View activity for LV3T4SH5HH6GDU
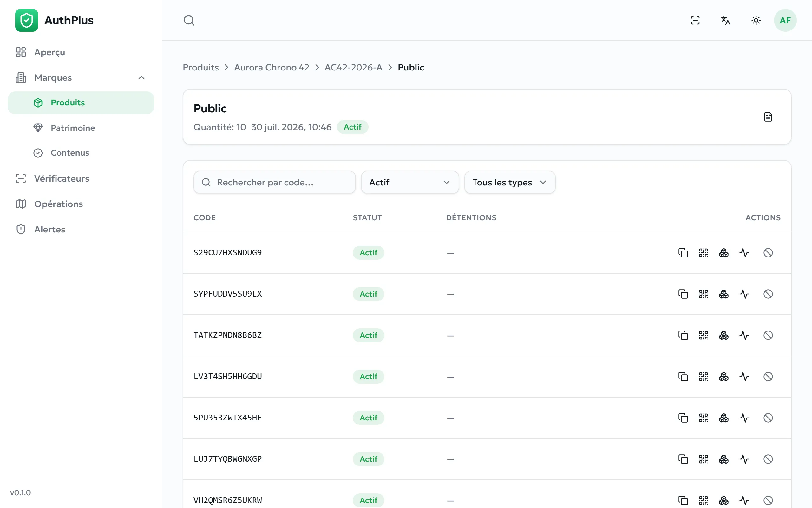 click(744, 377)
